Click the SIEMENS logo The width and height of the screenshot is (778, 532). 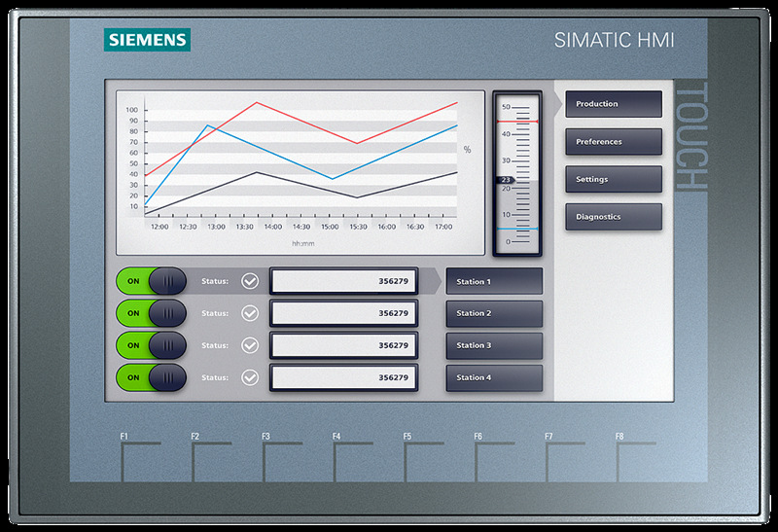tap(148, 40)
